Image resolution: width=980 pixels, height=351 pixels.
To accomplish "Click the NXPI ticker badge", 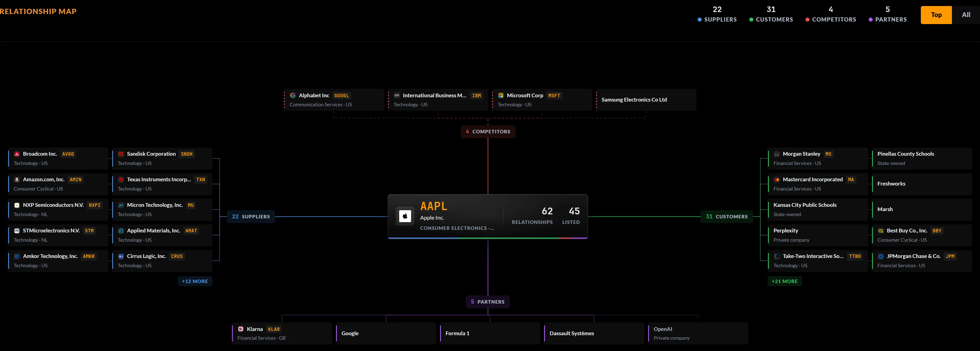I will coord(95,205).
